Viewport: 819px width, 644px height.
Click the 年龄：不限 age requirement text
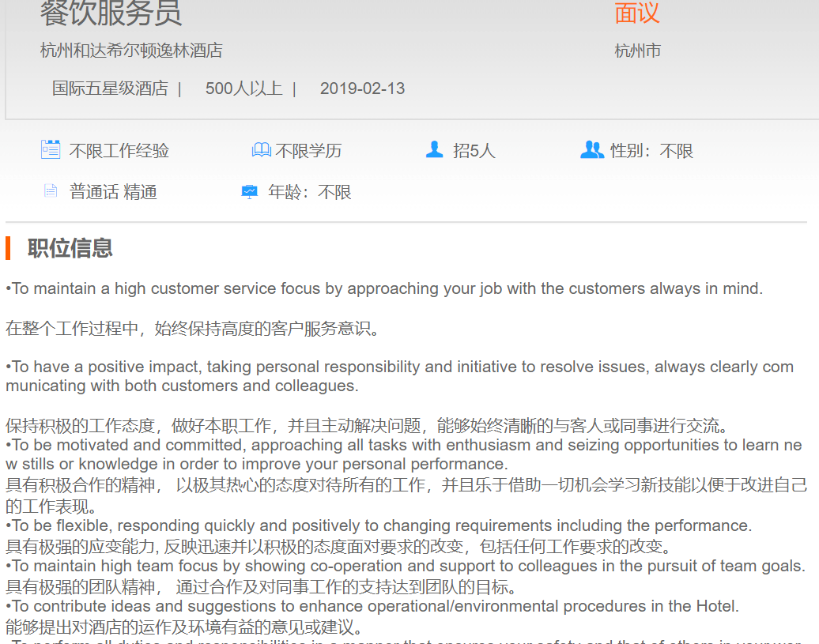pyautogui.click(x=309, y=192)
